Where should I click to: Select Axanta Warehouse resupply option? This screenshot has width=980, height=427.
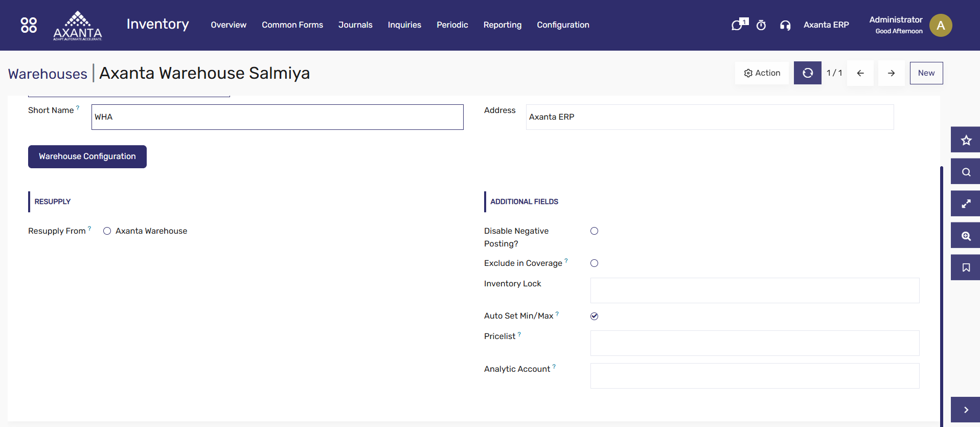pyautogui.click(x=107, y=231)
